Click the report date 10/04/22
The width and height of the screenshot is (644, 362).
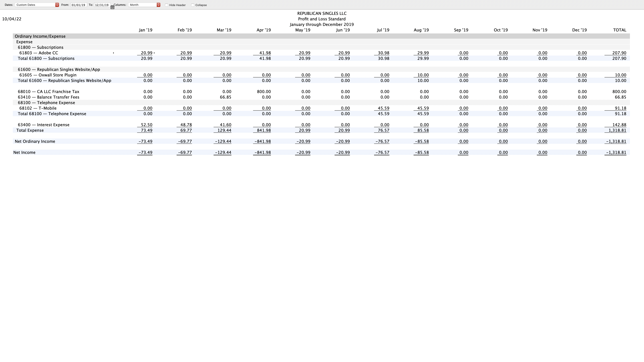(x=12, y=19)
